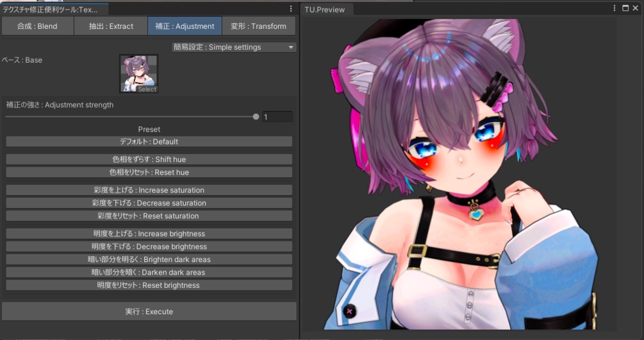Image resolution: width=644 pixels, height=340 pixels.
Task: Click 彩度を下げる : Decrease saturation
Action: tap(149, 203)
